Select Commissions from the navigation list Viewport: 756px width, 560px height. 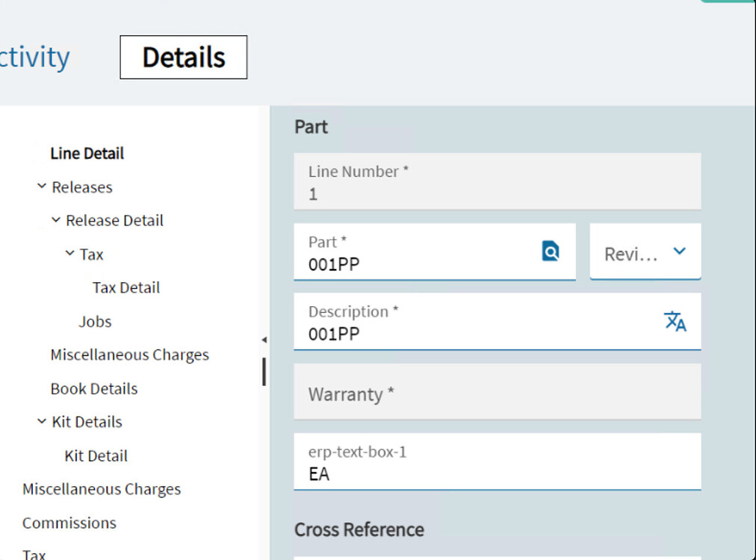(69, 523)
